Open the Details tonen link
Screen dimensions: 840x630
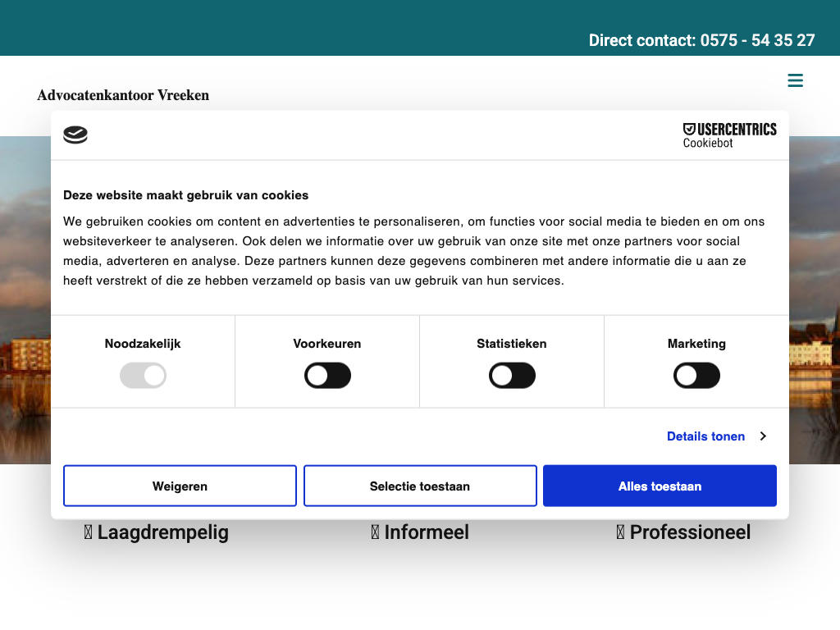click(705, 436)
